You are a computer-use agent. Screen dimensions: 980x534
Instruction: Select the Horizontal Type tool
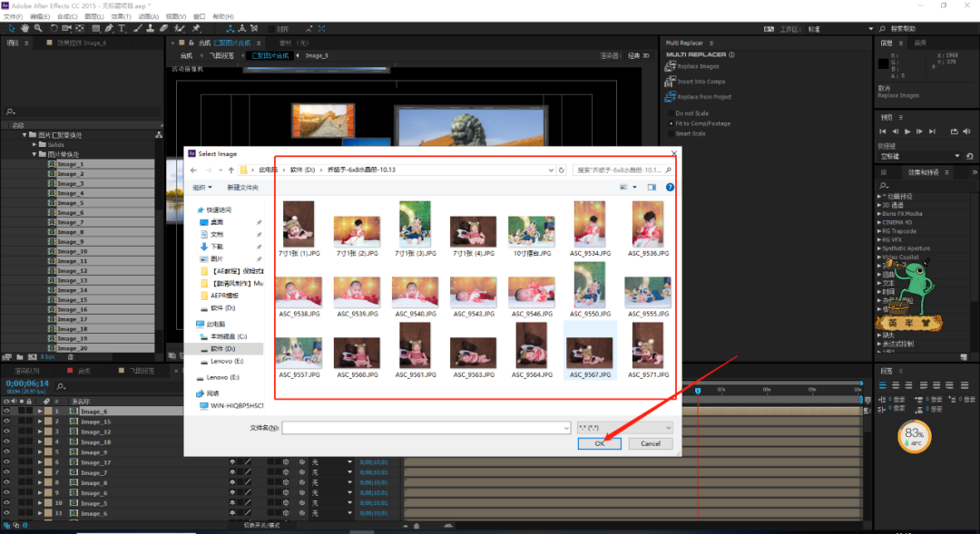(x=122, y=28)
